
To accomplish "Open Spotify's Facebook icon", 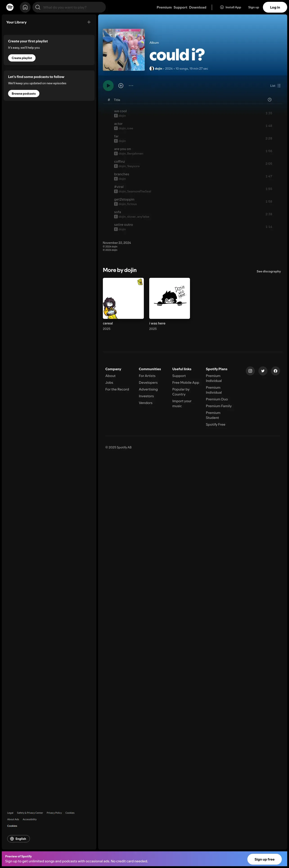I will point(275,371).
